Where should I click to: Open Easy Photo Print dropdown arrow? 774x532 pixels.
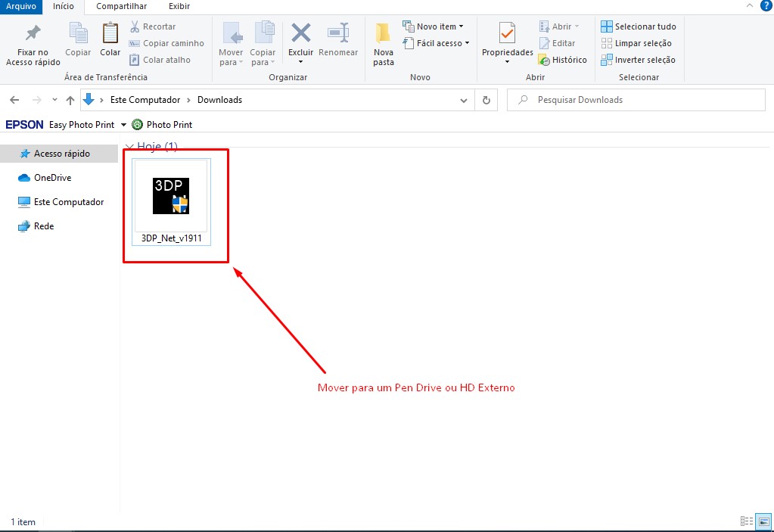(123, 125)
